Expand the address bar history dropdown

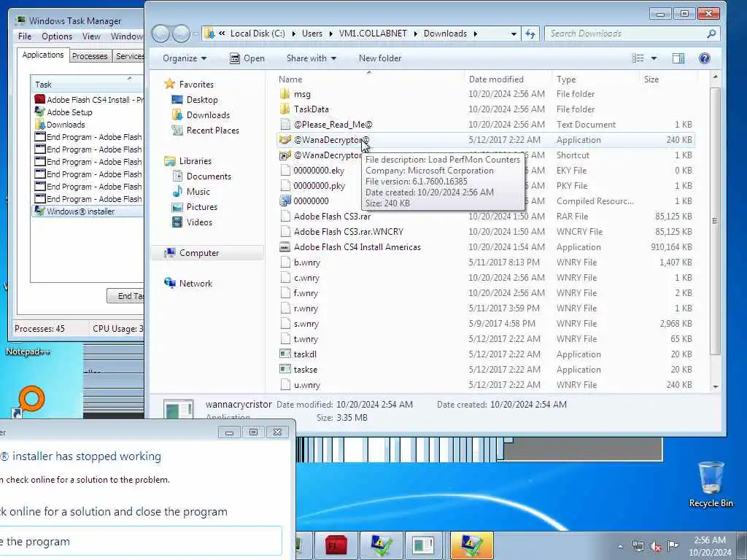[514, 34]
